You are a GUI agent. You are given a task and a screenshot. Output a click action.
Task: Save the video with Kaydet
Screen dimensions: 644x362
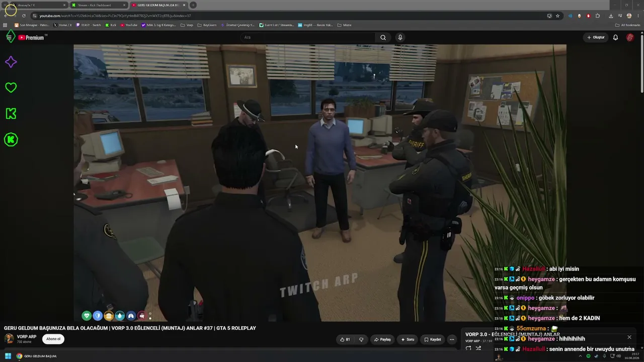[433, 339]
